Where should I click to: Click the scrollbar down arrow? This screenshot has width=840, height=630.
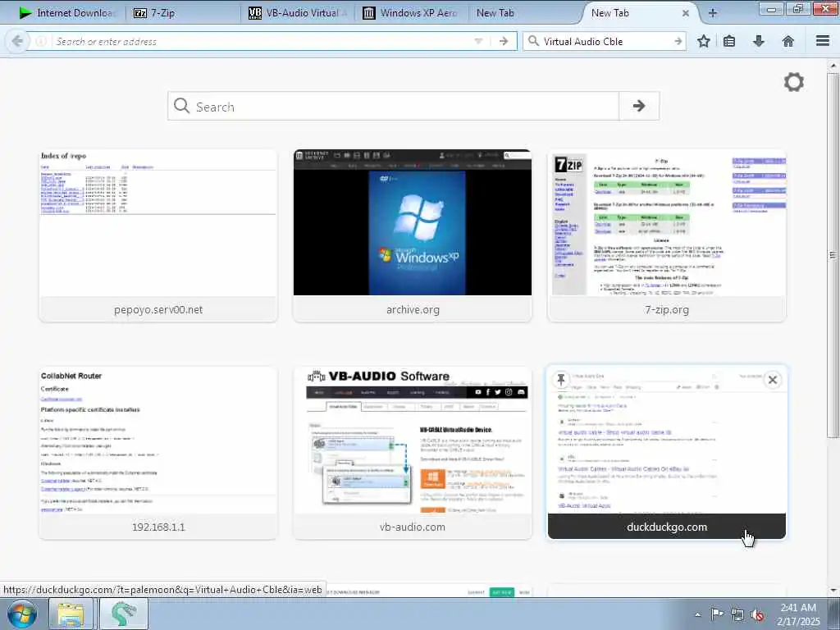(833, 591)
